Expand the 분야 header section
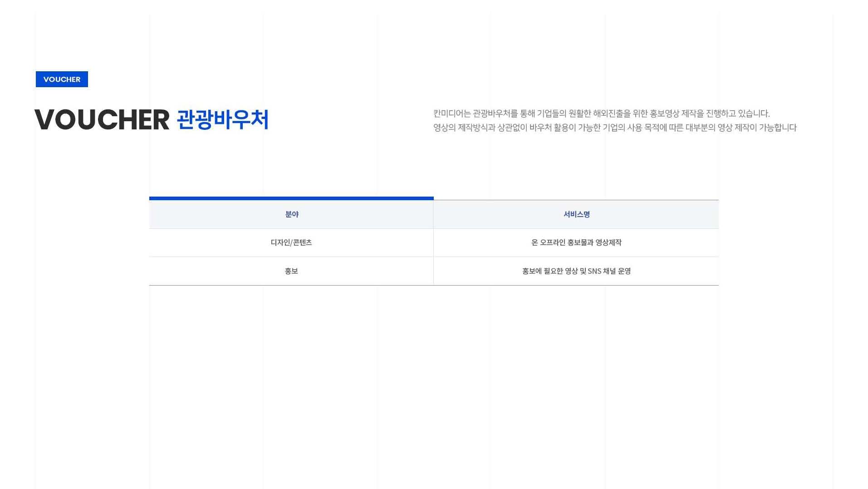868x489 pixels. coord(291,214)
